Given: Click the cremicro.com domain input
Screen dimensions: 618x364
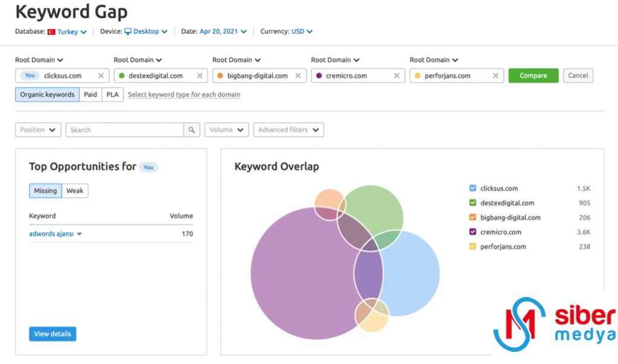Looking at the screenshot, I should (358, 75).
